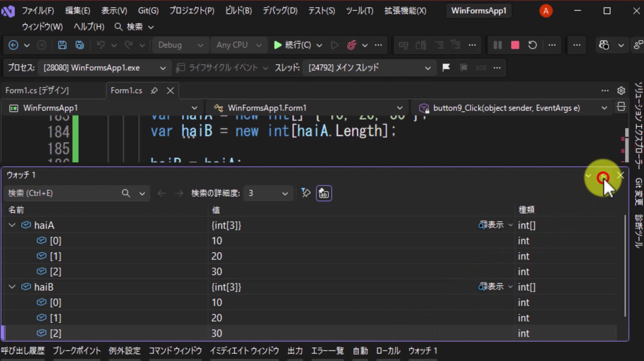This screenshot has height=361, width=644.
Task: Open editor settings gear icon
Action: click(x=621, y=91)
